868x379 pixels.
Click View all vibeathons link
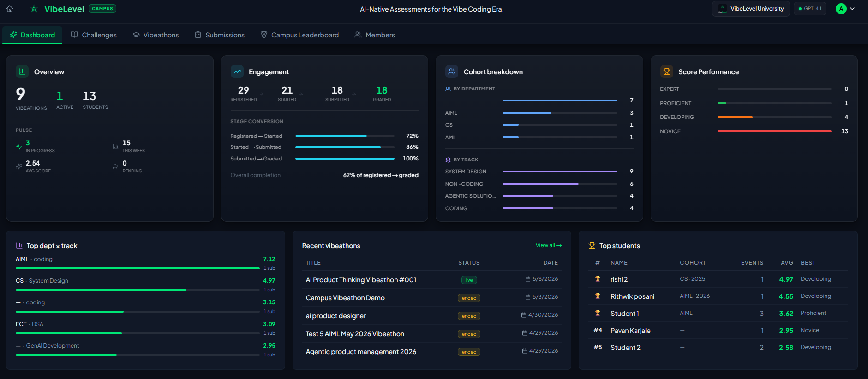click(x=548, y=245)
